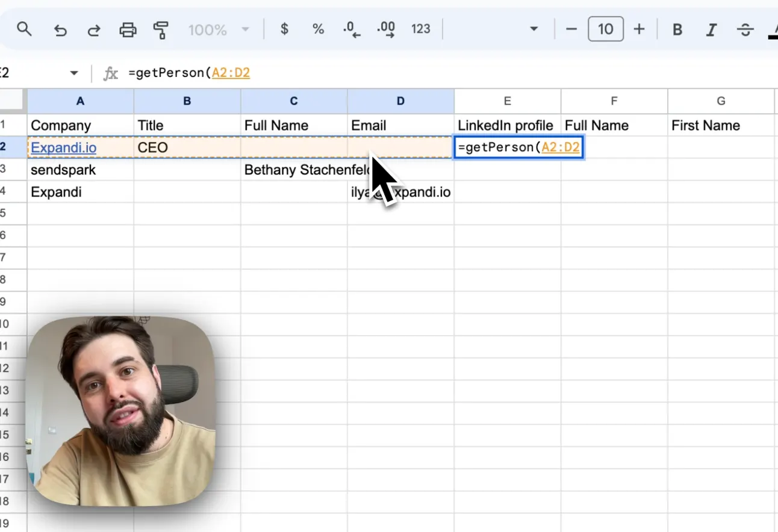
Task: Click the Undo arrow icon
Action: pyautogui.click(x=60, y=29)
